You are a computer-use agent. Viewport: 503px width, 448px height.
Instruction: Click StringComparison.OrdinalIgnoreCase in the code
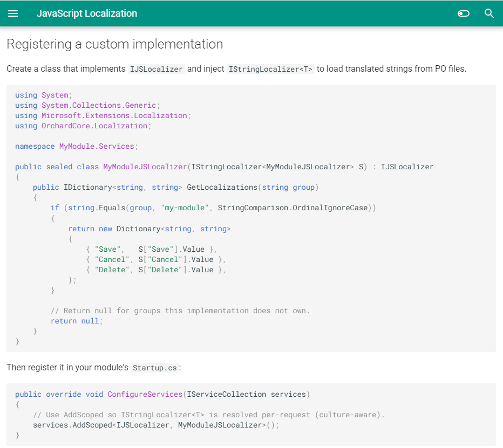coord(293,208)
